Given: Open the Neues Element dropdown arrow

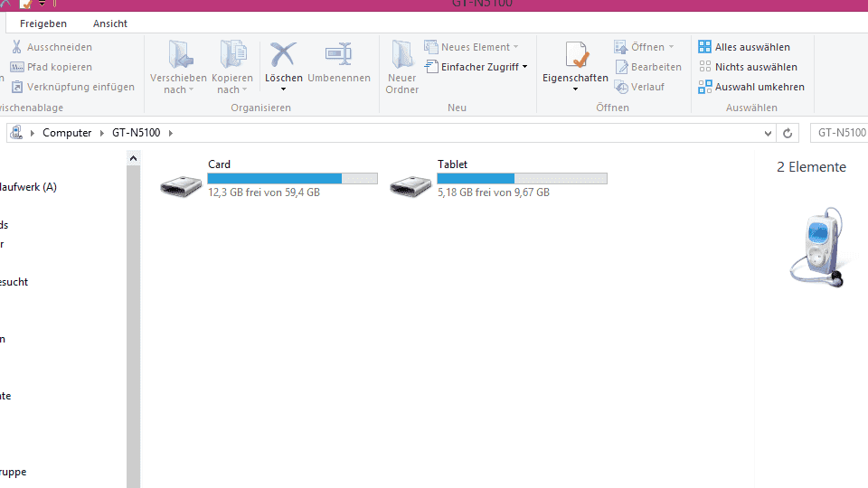Looking at the screenshot, I should 516,47.
